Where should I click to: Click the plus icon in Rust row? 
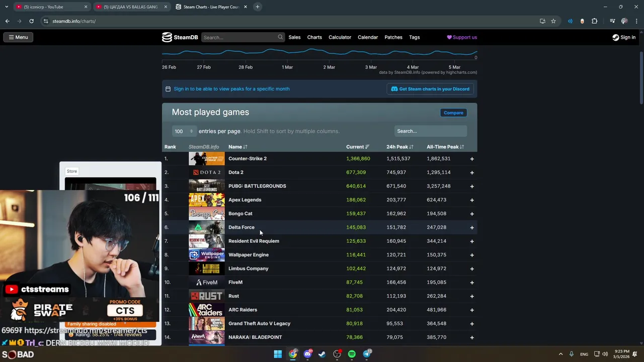[471, 296]
